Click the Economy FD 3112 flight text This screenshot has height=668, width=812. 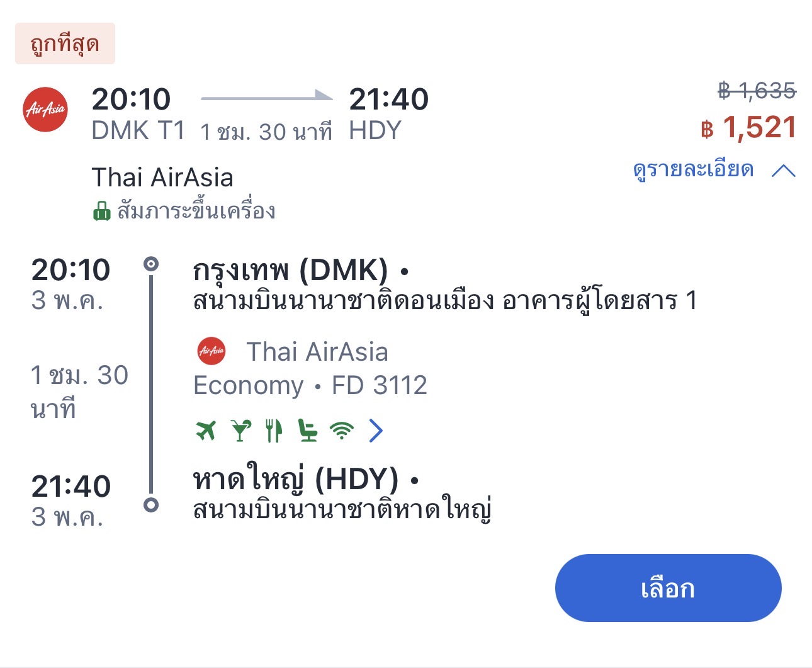pyautogui.click(x=310, y=385)
